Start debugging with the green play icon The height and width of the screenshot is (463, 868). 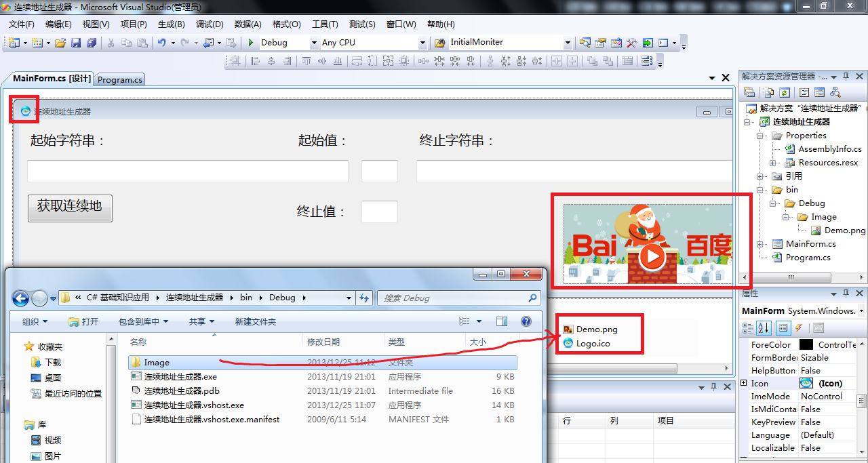251,43
